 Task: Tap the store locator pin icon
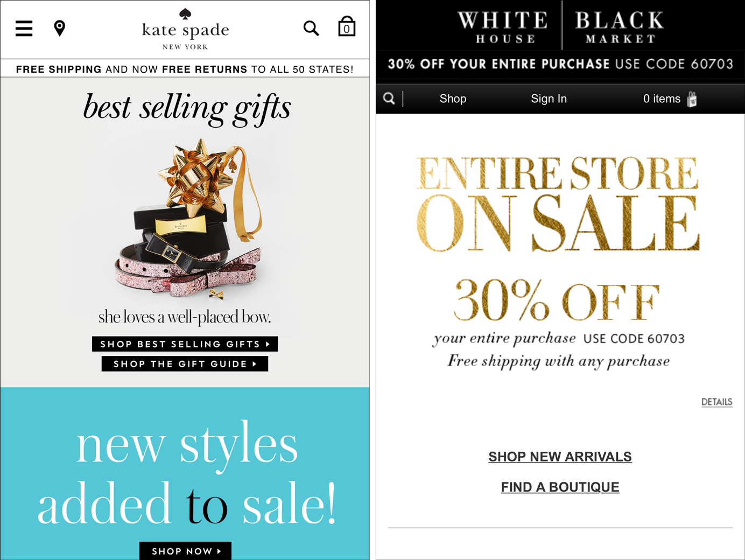[60, 28]
